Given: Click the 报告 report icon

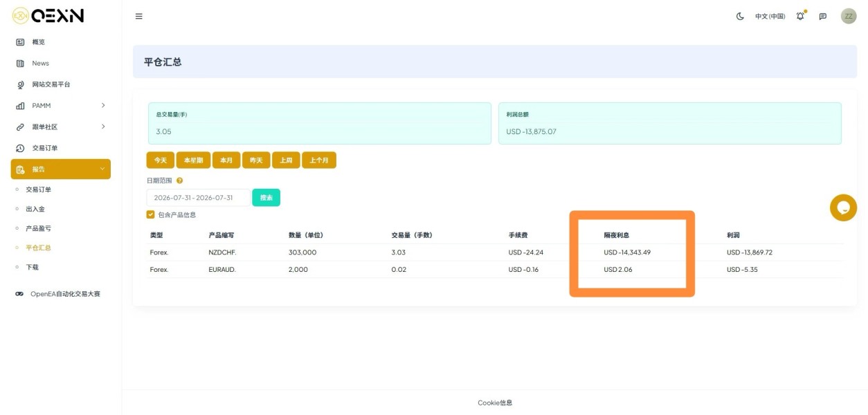Looking at the screenshot, I should pyautogui.click(x=20, y=169).
